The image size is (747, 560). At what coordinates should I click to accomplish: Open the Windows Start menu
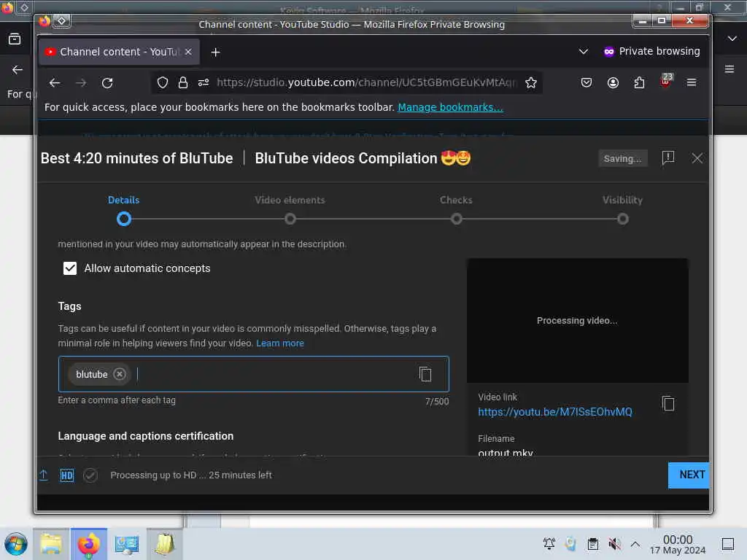click(x=16, y=544)
